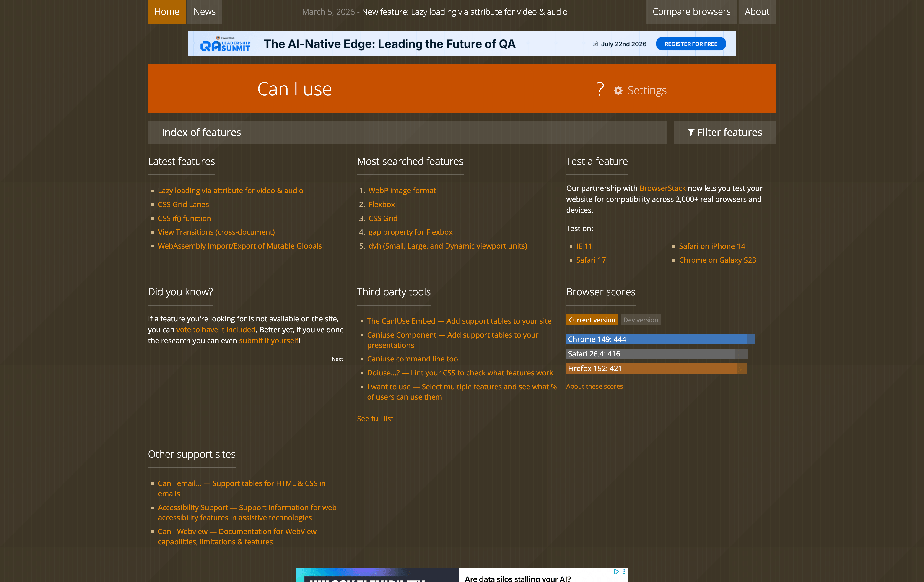Open The CanIUse Embed tool link
Screen dimensions: 924x582
pyautogui.click(x=459, y=321)
